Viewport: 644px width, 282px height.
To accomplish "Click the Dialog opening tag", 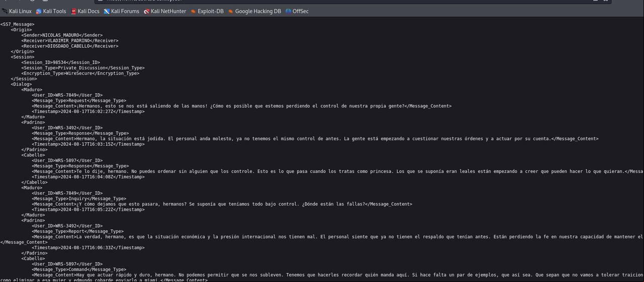I will tap(22, 84).
